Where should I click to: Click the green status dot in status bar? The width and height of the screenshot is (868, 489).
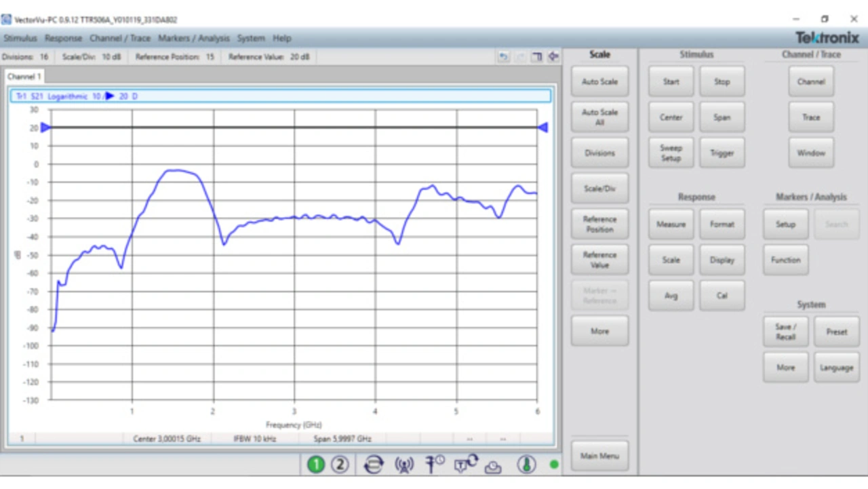coord(554,465)
